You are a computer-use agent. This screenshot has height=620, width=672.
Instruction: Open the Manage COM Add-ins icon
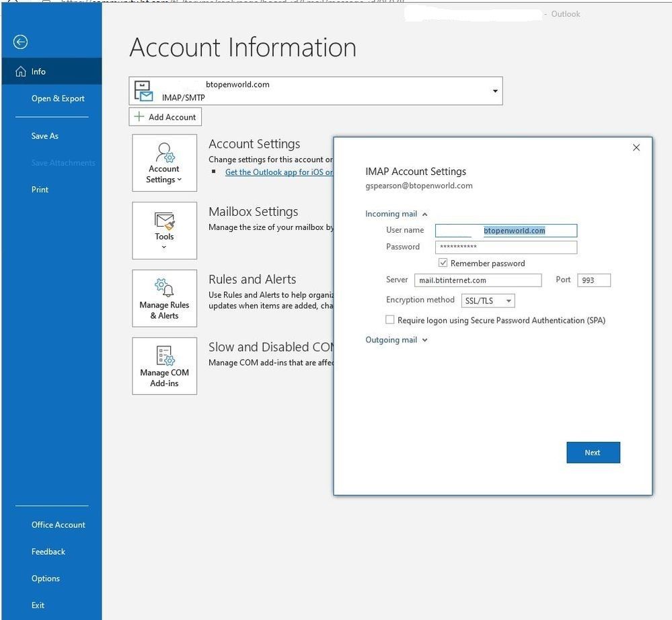pos(164,366)
